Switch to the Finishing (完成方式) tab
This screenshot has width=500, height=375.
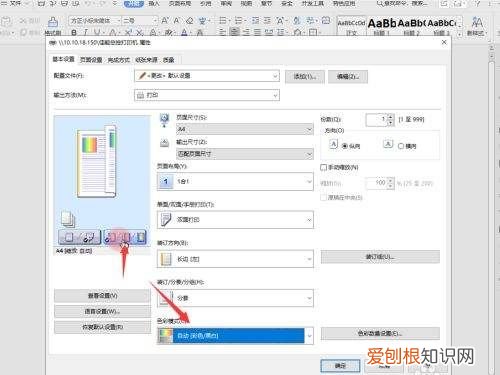pyautogui.click(x=119, y=60)
